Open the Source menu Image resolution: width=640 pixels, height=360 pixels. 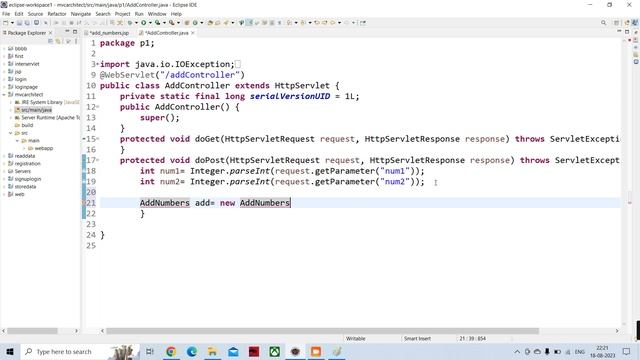tap(35, 14)
